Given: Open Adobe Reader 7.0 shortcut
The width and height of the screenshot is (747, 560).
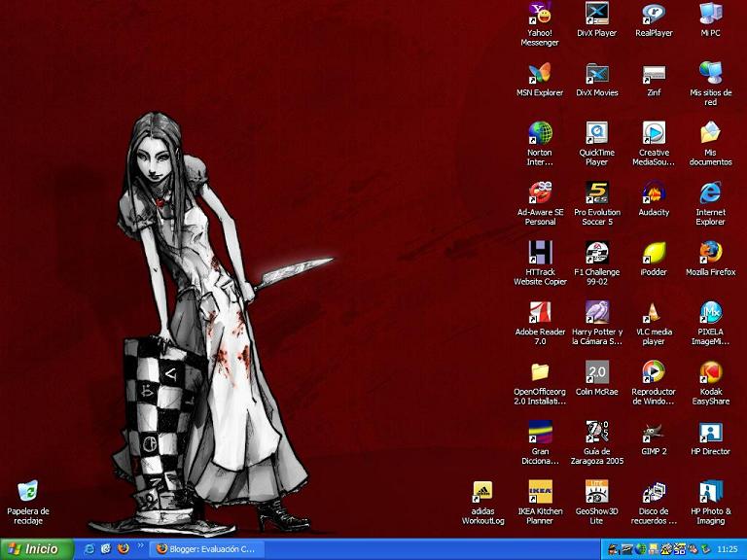Looking at the screenshot, I should pyautogui.click(x=540, y=312).
